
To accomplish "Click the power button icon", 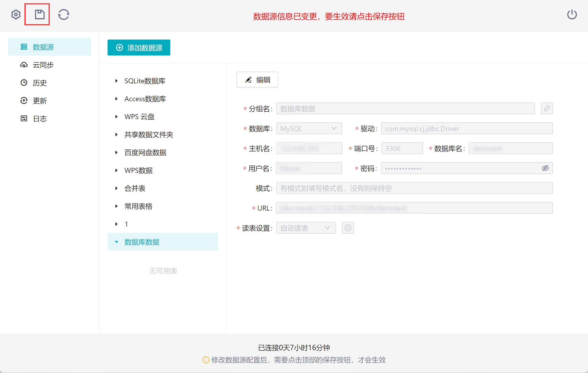I will tap(572, 14).
